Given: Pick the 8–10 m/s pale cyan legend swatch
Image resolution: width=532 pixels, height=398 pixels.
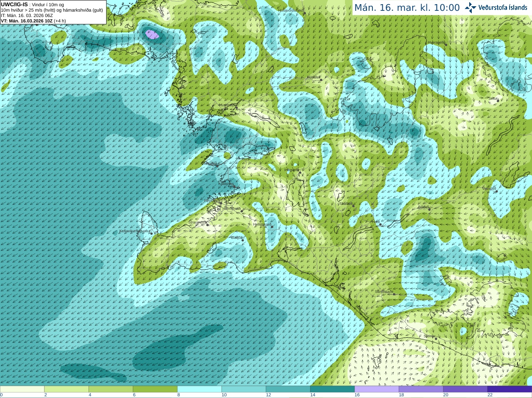Looking at the screenshot, I should pos(199,389).
